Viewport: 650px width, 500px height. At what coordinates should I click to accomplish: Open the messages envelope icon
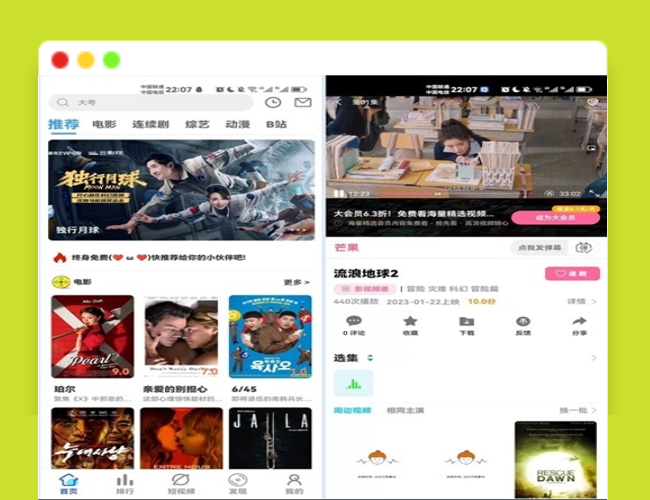[x=303, y=102]
